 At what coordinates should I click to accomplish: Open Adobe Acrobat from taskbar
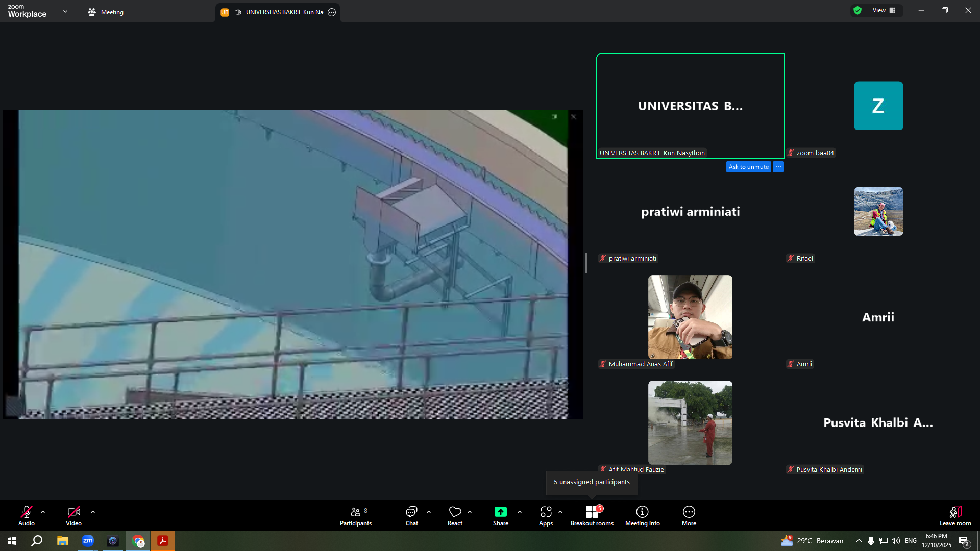pos(163,541)
